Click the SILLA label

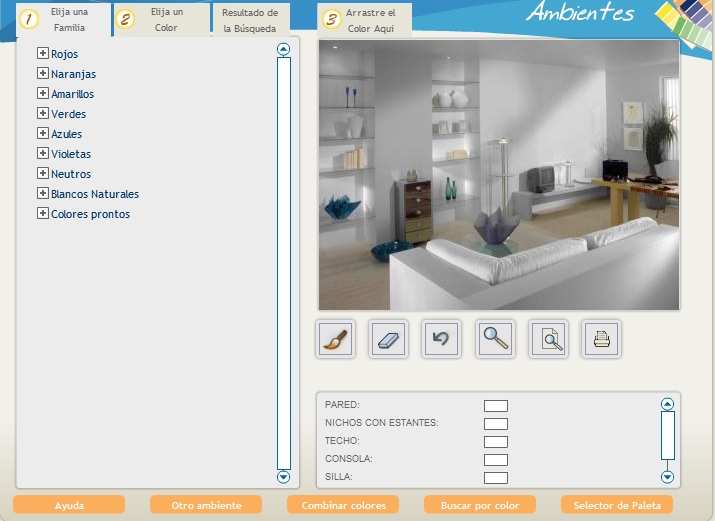pyautogui.click(x=339, y=477)
